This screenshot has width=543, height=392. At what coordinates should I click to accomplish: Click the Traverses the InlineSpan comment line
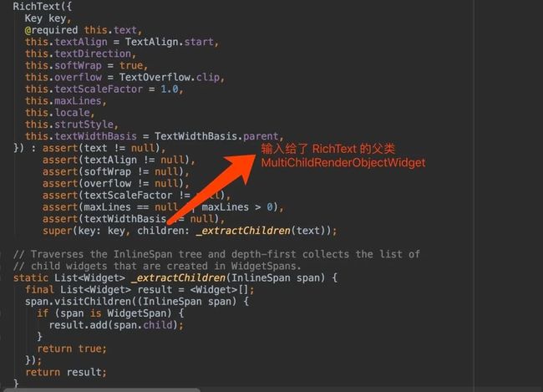tap(216, 254)
